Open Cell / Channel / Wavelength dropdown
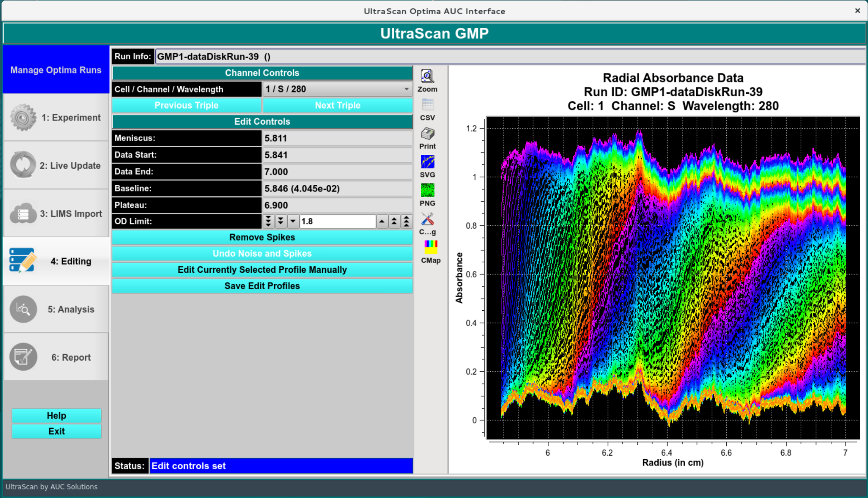This screenshot has height=498, width=868. pos(337,89)
